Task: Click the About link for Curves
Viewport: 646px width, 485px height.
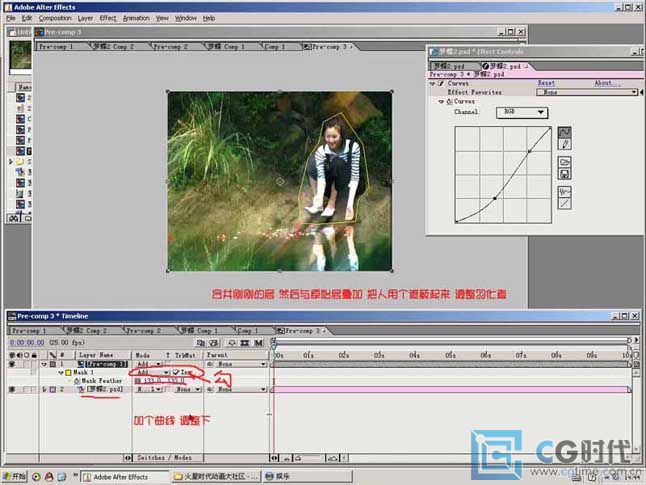Action: point(606,83)
